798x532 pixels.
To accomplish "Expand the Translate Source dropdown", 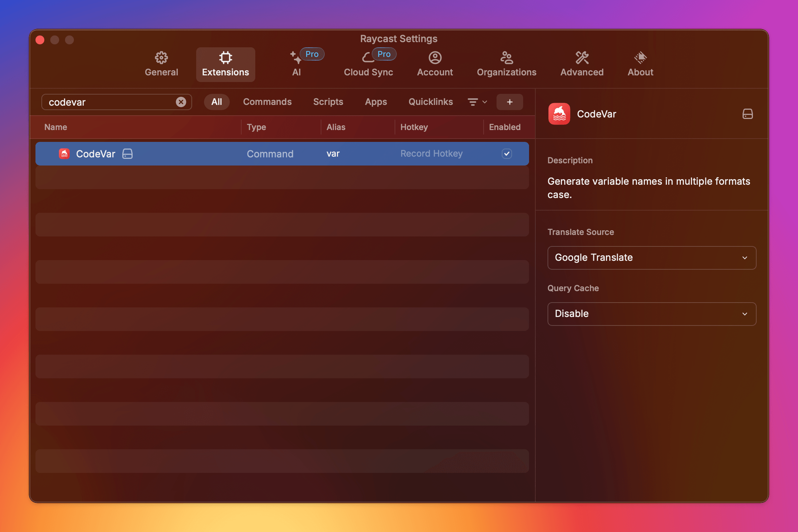I will 652,258.
